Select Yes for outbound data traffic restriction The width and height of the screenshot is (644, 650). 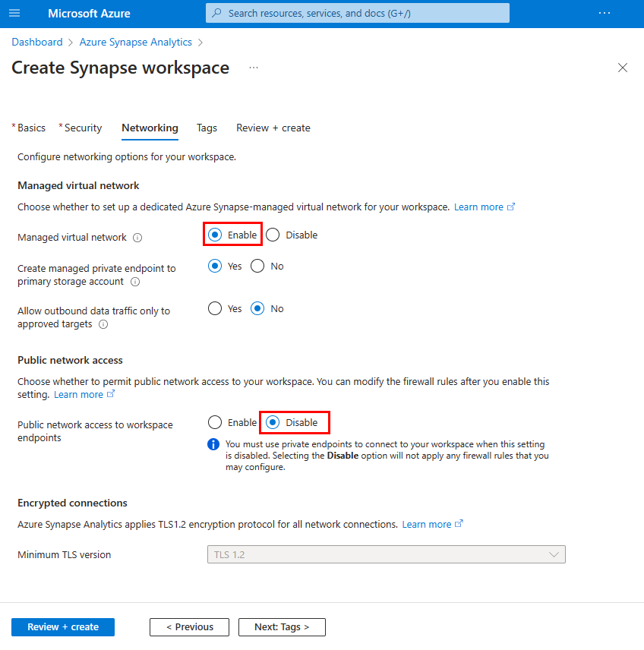coord(215,308)
